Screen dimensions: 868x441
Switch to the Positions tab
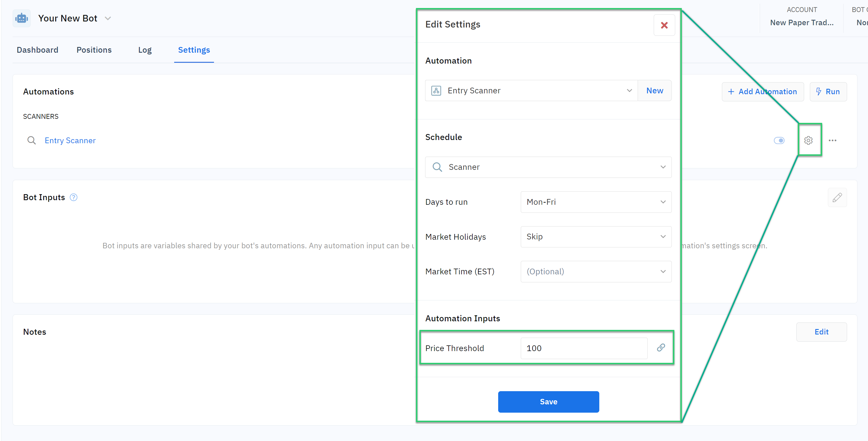(x=94, y=50)
